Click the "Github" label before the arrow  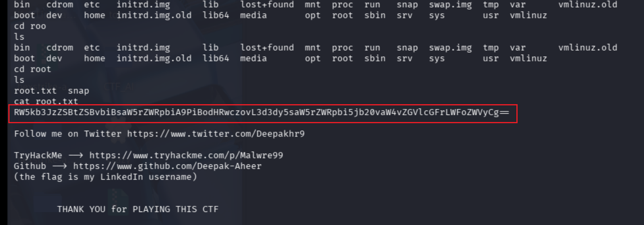tap(30, 166)
